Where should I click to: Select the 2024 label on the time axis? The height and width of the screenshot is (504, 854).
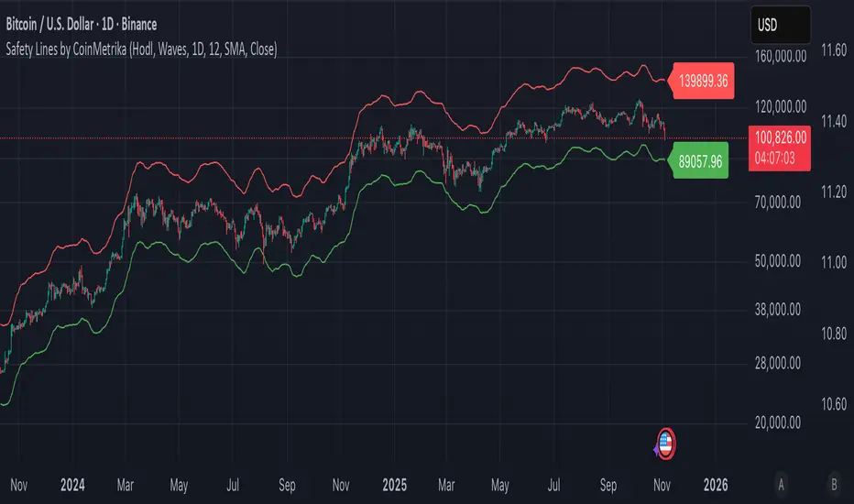click(x=71, y=482)
